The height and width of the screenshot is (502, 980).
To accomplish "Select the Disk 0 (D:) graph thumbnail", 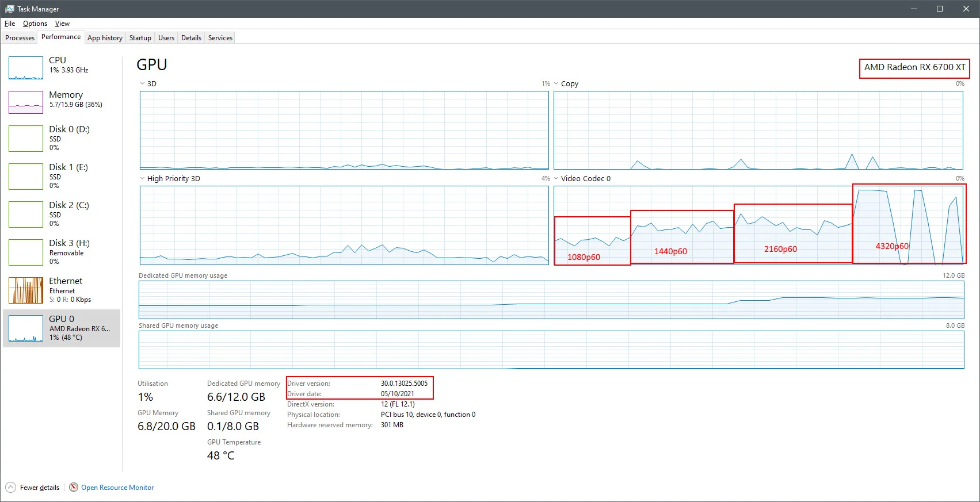I will [x=26, y=139].
